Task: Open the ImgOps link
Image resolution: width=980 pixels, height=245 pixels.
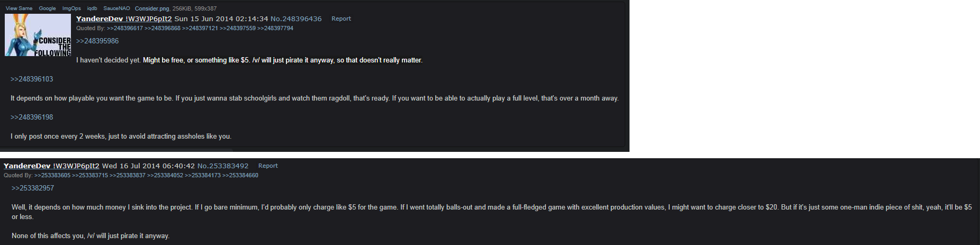Action: pos(71,8)
